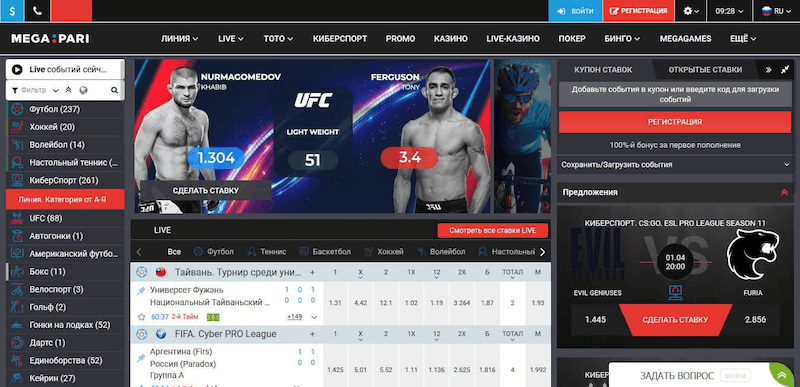Select the Баскетбол live filter tab
Viewport: 800px width, 387px height.
point(325,252)
